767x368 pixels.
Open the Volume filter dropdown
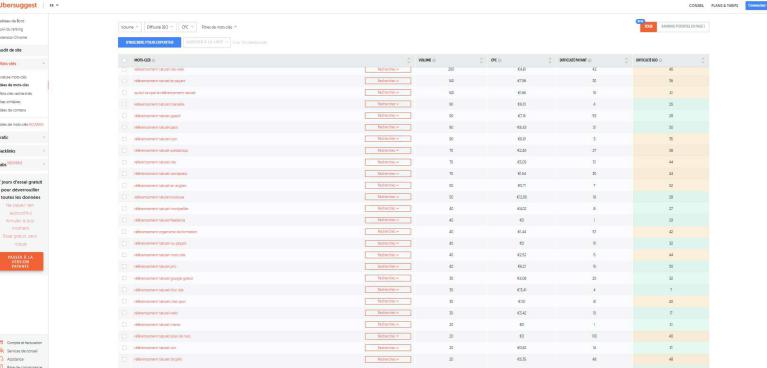tap(130, 27)
